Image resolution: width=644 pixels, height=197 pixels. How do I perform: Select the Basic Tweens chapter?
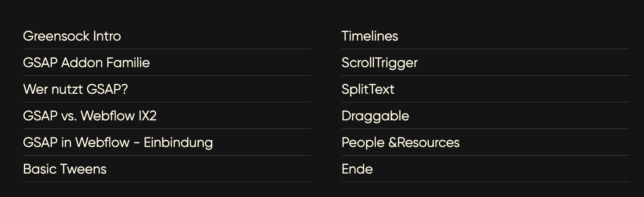(167, 169)
